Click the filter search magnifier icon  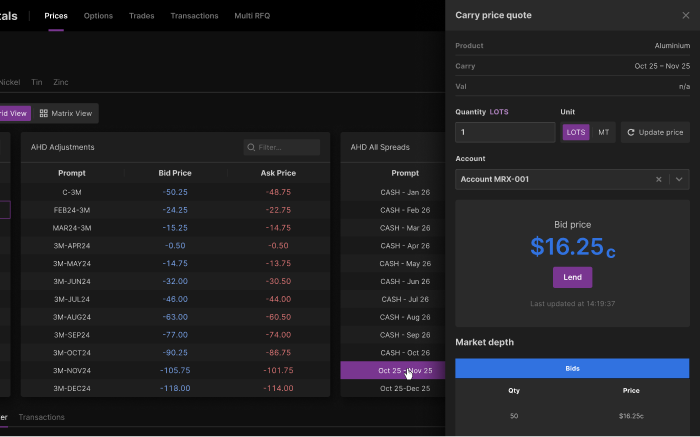tap(251, 147)
